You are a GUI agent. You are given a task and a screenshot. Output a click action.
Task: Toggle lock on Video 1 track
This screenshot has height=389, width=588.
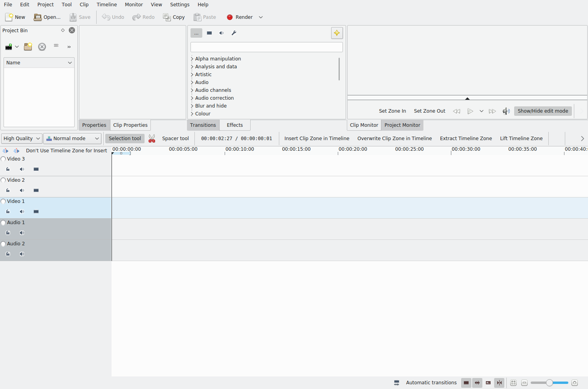[8, 212]
